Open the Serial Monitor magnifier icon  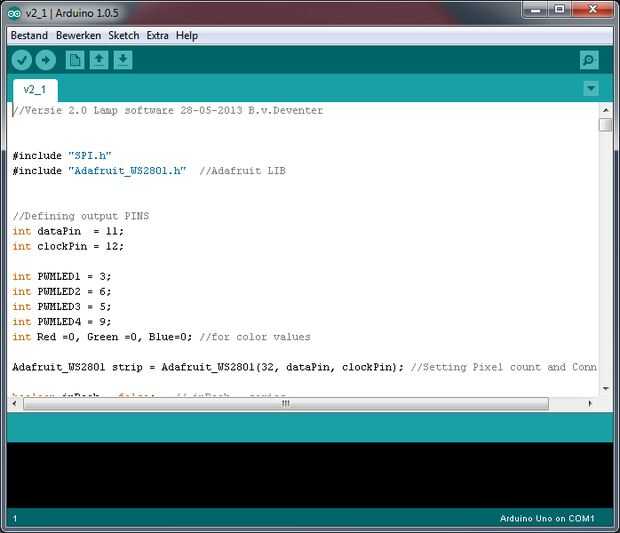[589, 60]
